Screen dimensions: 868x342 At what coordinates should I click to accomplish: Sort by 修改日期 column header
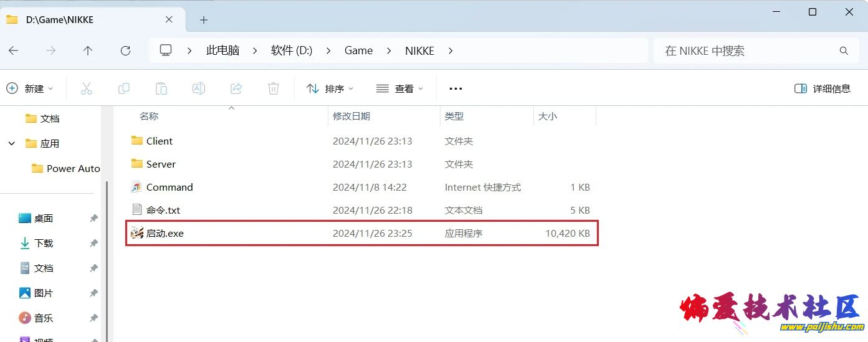pos(351,116)
